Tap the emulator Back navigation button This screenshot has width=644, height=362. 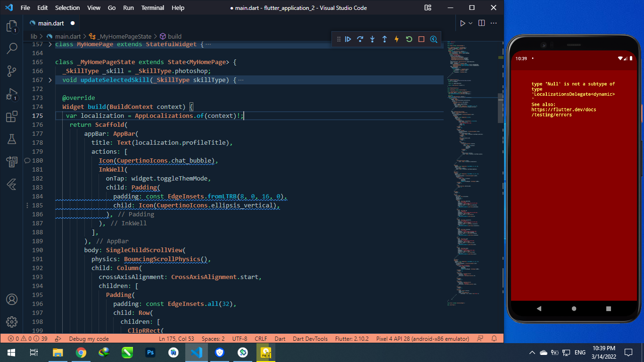click(x=539, y=309)
